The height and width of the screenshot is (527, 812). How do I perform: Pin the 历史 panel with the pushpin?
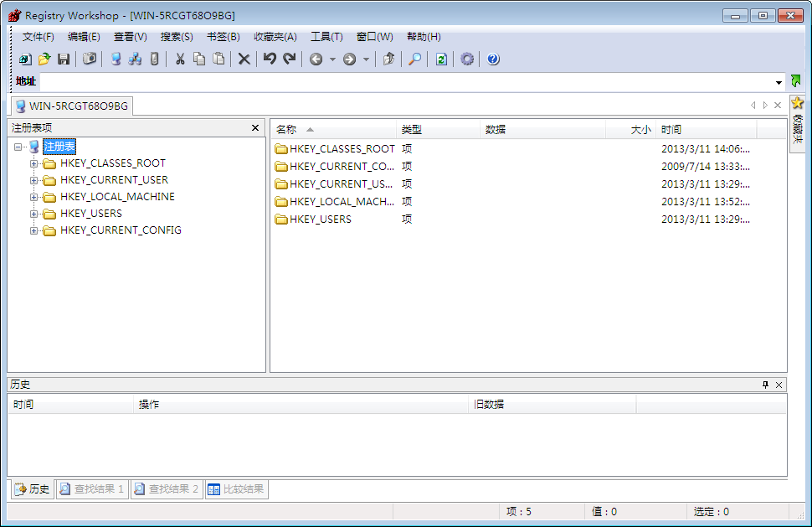pos(765,385)
